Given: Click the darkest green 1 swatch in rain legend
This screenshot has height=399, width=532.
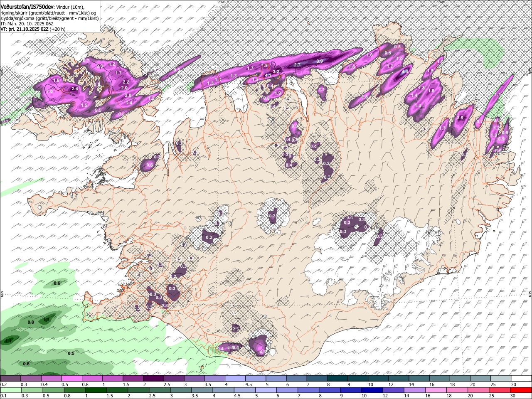Looking at the screenshot, I should tap(95, 390).
